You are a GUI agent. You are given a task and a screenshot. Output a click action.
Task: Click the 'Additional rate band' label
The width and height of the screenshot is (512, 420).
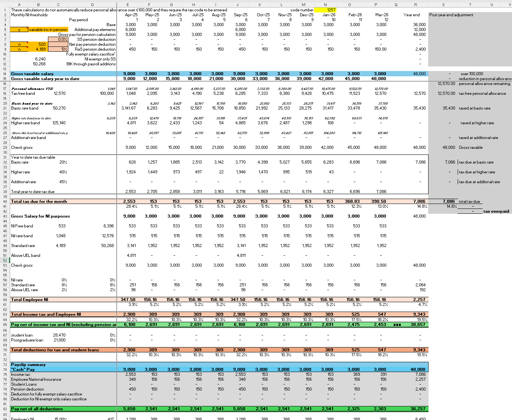(x=28, y=137)
